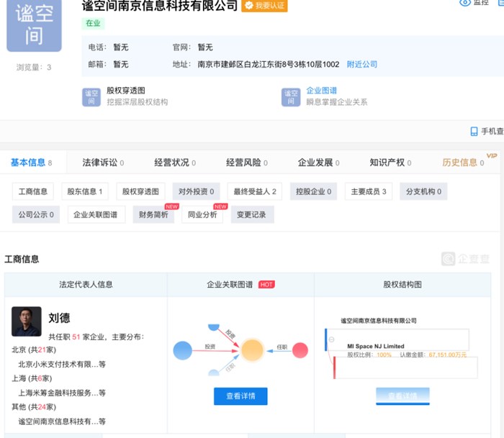
Task: Switch to 法律诉讼 tab
Action: [x=99, y=163]
